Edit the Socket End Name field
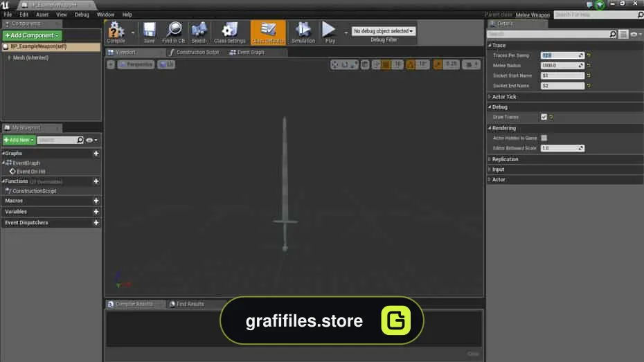 click(562, 86)
